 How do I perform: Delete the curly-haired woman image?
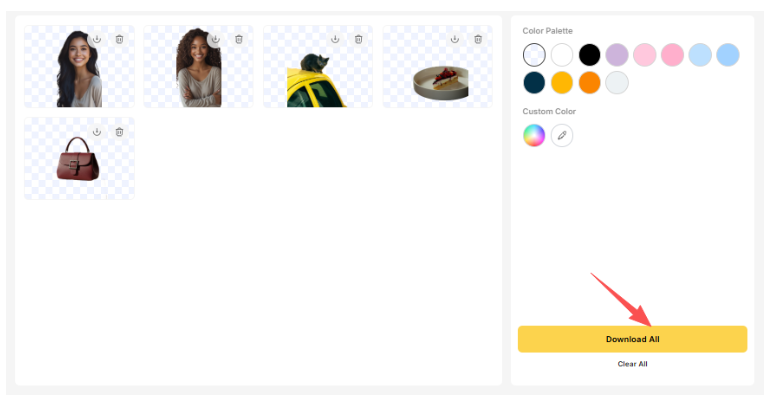(239, 39)
